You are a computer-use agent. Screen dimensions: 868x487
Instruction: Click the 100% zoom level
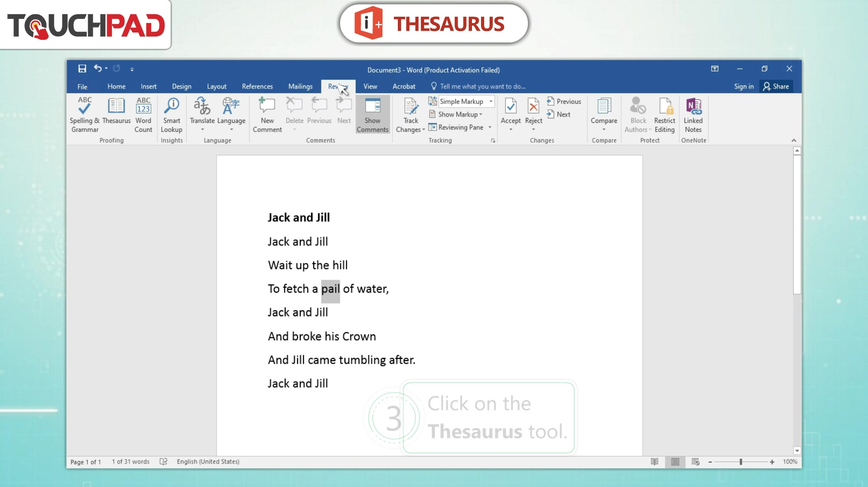790,462
